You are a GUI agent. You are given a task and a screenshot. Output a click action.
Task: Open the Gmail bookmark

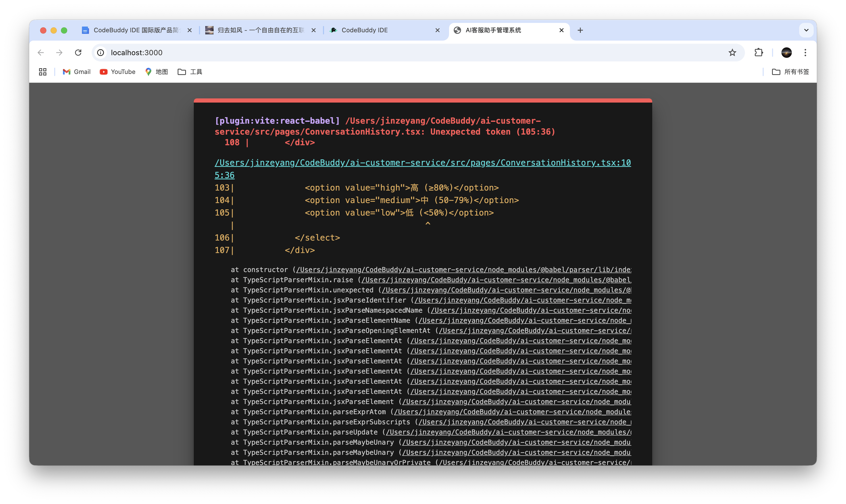[77, 72]
